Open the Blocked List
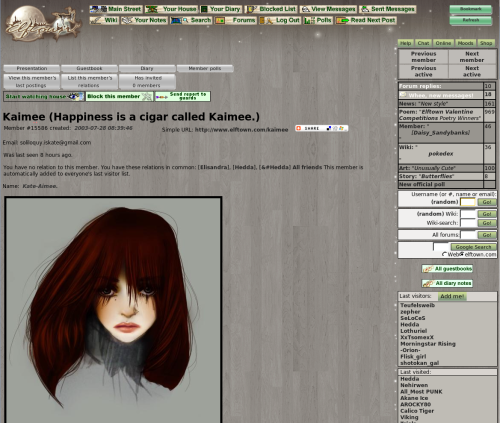 click(271, 9)
